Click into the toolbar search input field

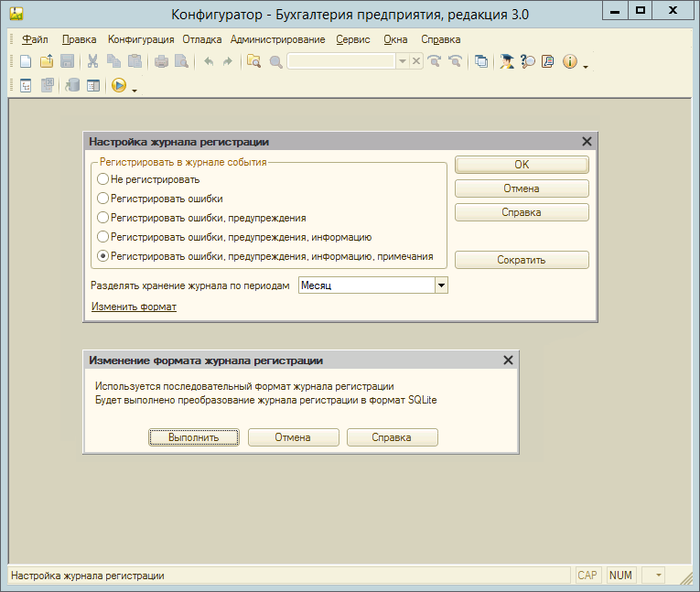(341, 60)
